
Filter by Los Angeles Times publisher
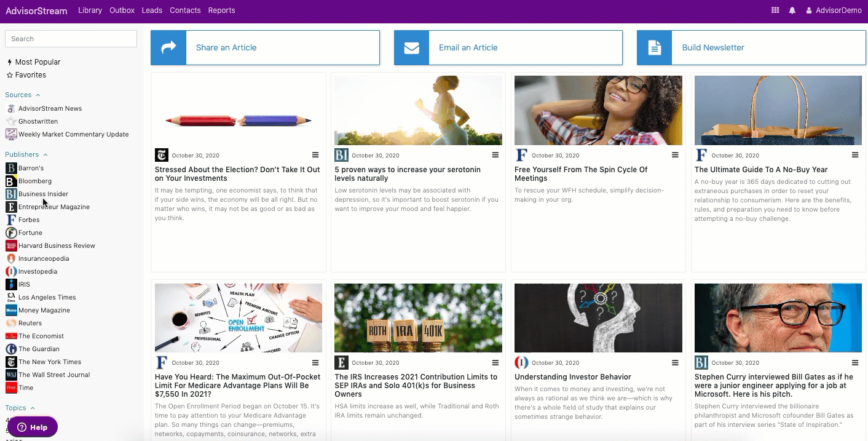[47, 297]
